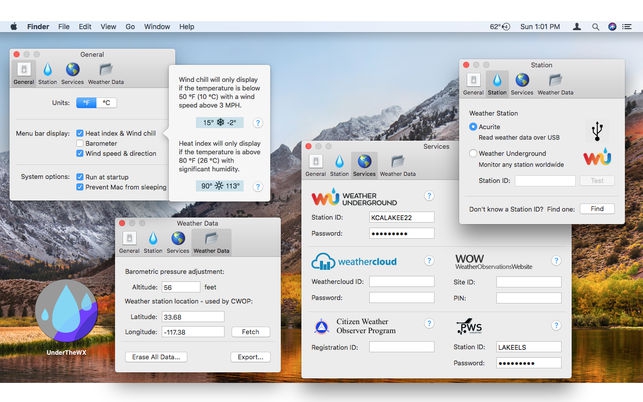Click the Test button in Station window

click(597, 180)
